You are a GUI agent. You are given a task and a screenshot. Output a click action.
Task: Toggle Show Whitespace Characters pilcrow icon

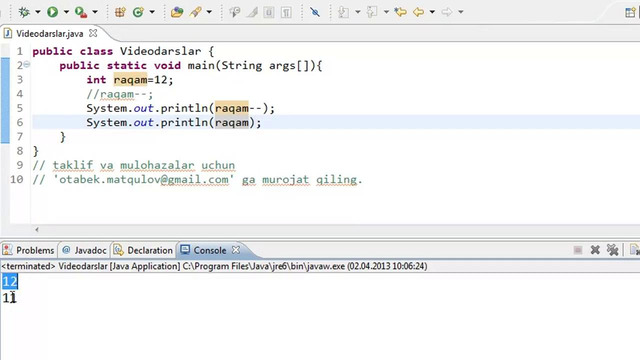[x=286, y=12]
